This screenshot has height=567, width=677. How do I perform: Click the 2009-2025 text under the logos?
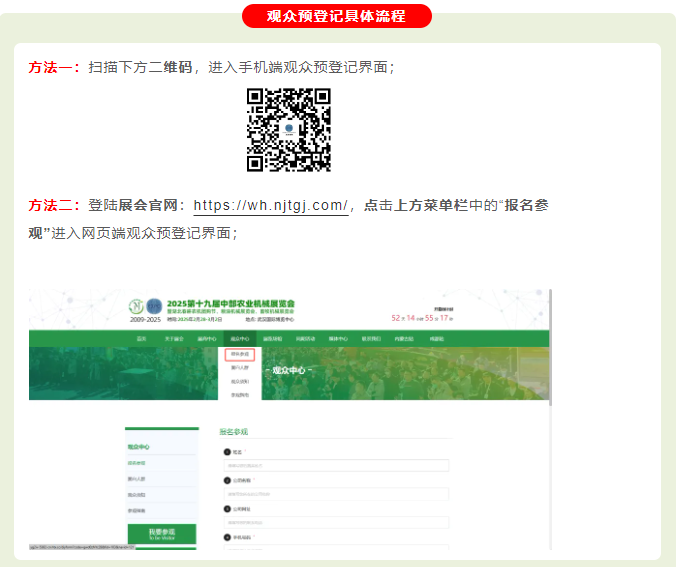coord(145,320)
